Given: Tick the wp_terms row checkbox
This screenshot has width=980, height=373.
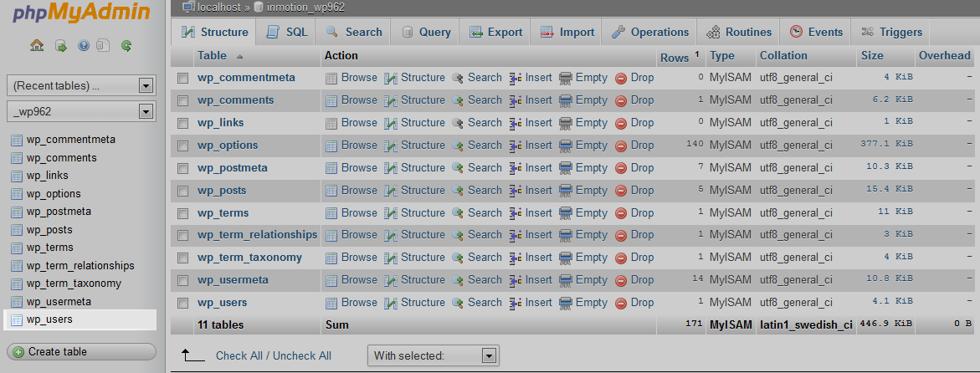Looking at the screenshot, I should pos(182,213).
